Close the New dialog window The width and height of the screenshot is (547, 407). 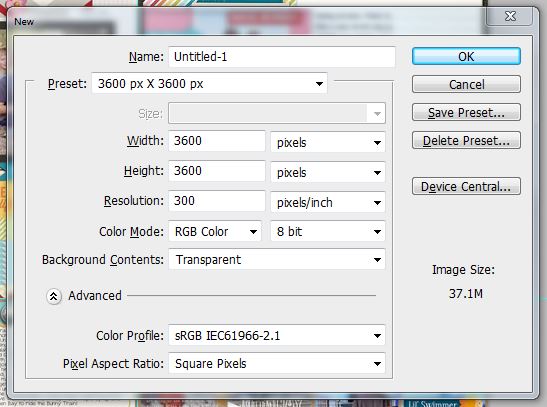(x=510, y=16)
